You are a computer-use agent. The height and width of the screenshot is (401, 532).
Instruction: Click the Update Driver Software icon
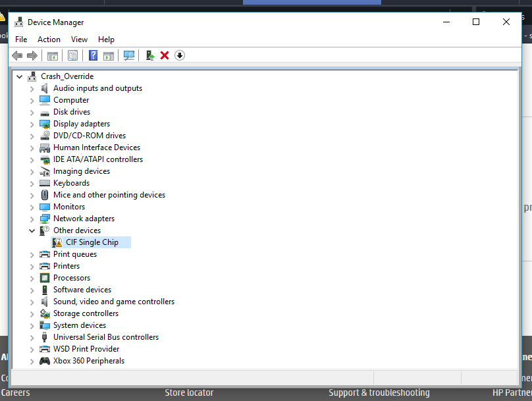tap(149, 55)
